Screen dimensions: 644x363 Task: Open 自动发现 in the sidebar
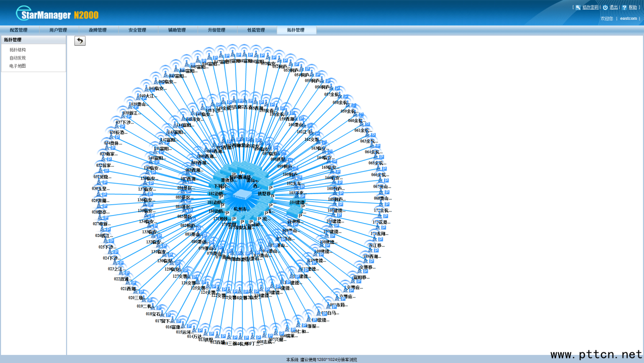tap(17, 58)
